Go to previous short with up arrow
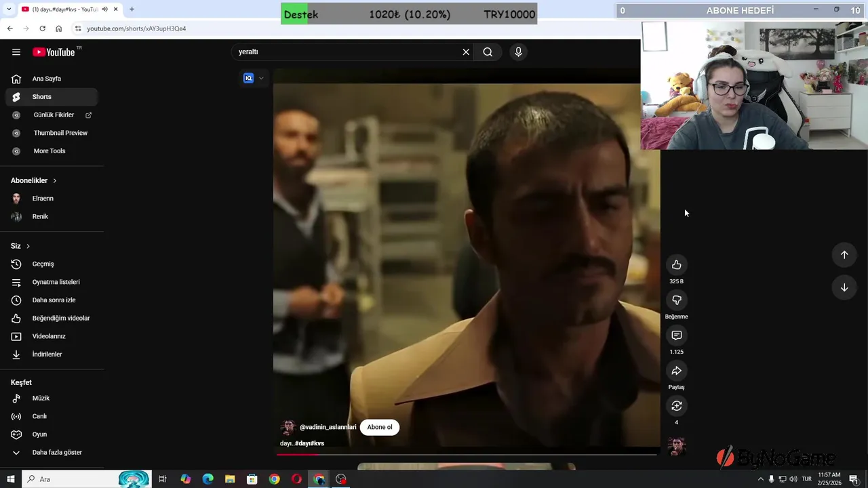868x488 pixels. (x=844, y=255)
